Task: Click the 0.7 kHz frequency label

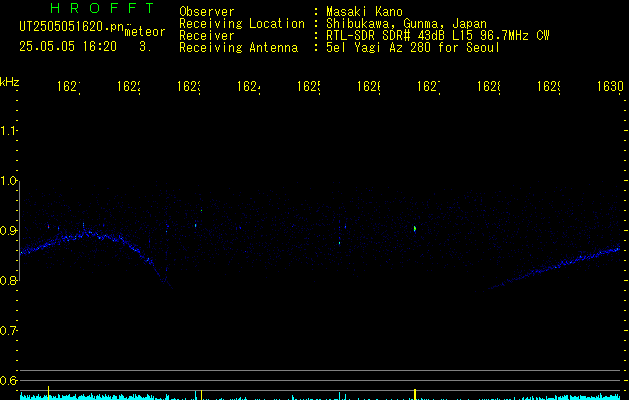Action: (x=8, y=331)
